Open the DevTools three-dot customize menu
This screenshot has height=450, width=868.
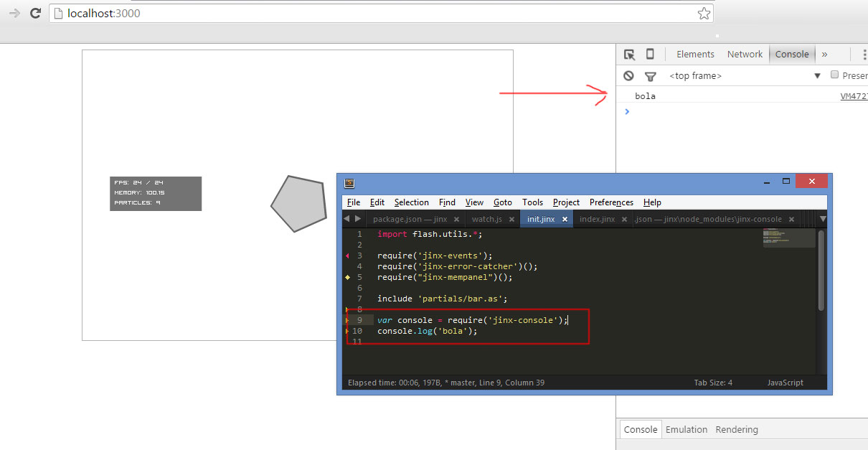coord(864,54)
